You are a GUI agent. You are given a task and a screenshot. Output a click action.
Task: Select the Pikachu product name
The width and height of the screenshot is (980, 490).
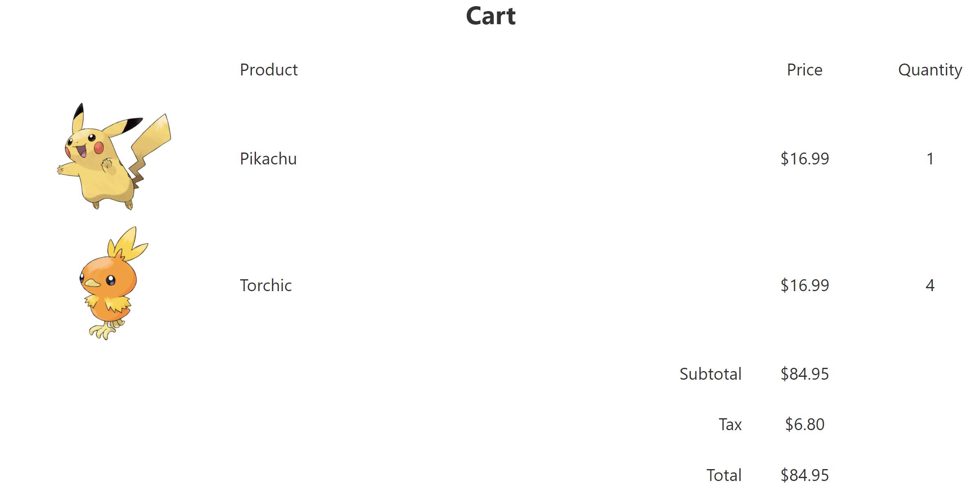coord(268,159)
